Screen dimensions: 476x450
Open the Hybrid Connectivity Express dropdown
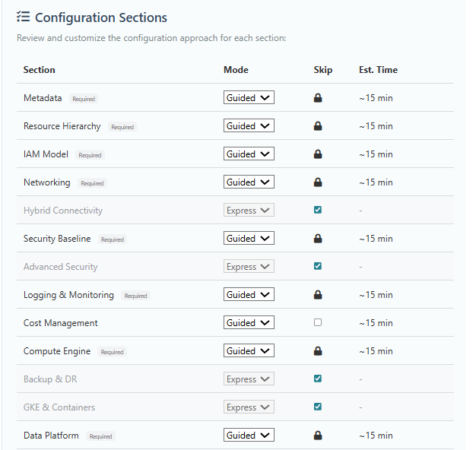(x=249, y=210)
